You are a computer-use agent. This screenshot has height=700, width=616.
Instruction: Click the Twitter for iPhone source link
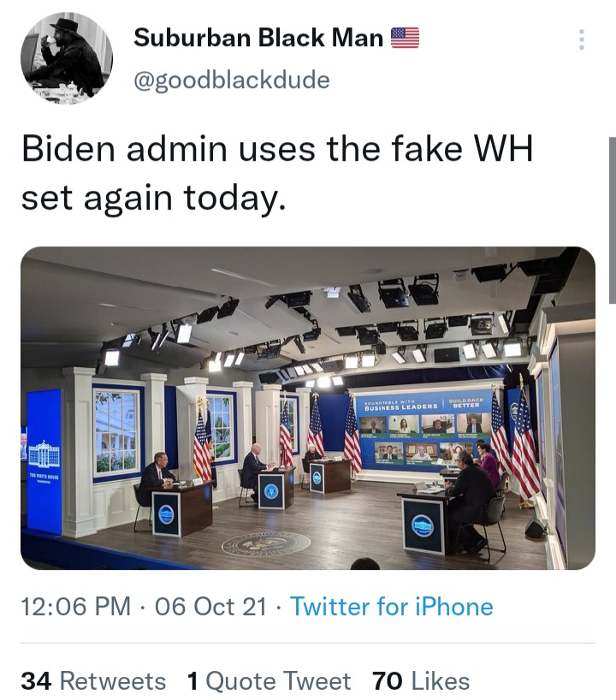(x=392, y=606)
